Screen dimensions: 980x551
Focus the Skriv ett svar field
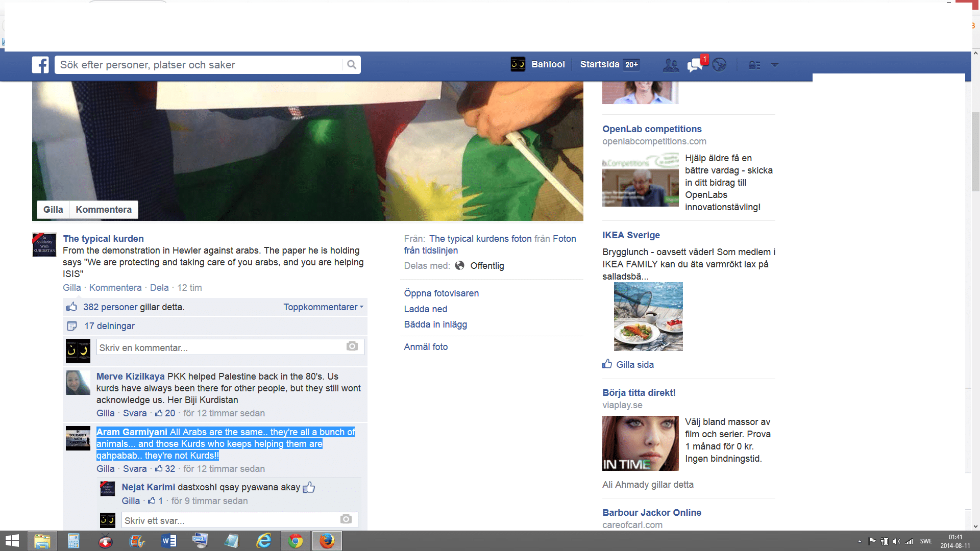click(x=240, y=520)
